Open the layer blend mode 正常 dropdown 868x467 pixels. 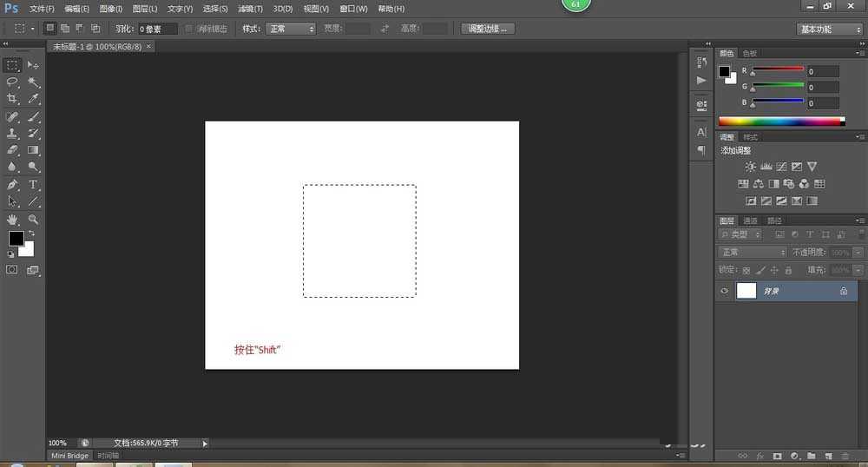tap(752, 252)
